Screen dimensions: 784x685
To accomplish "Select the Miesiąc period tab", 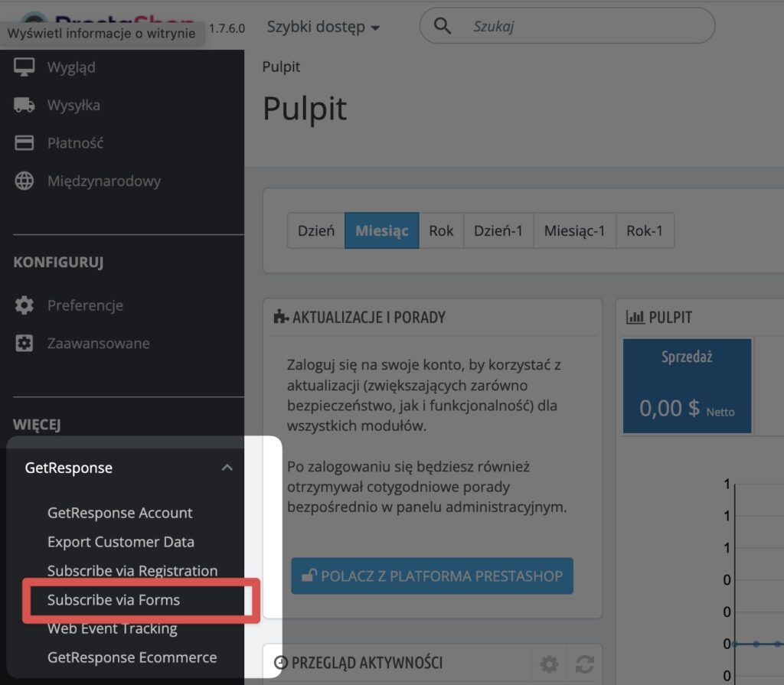I will [381, 230].
